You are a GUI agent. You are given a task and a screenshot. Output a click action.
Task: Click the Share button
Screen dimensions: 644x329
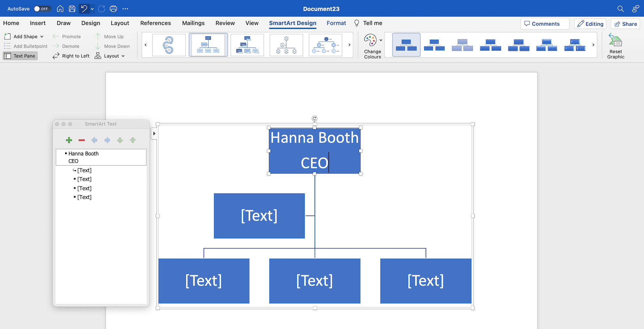[625, 24]
